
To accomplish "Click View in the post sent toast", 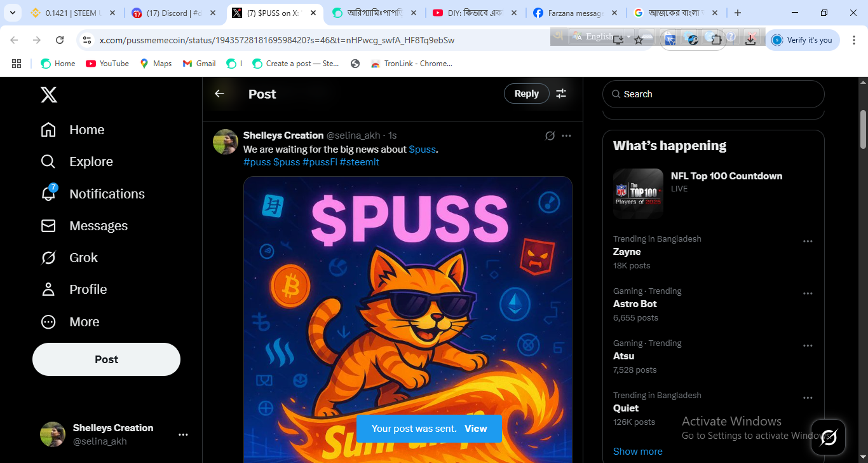I will click(x=475, y=429).
